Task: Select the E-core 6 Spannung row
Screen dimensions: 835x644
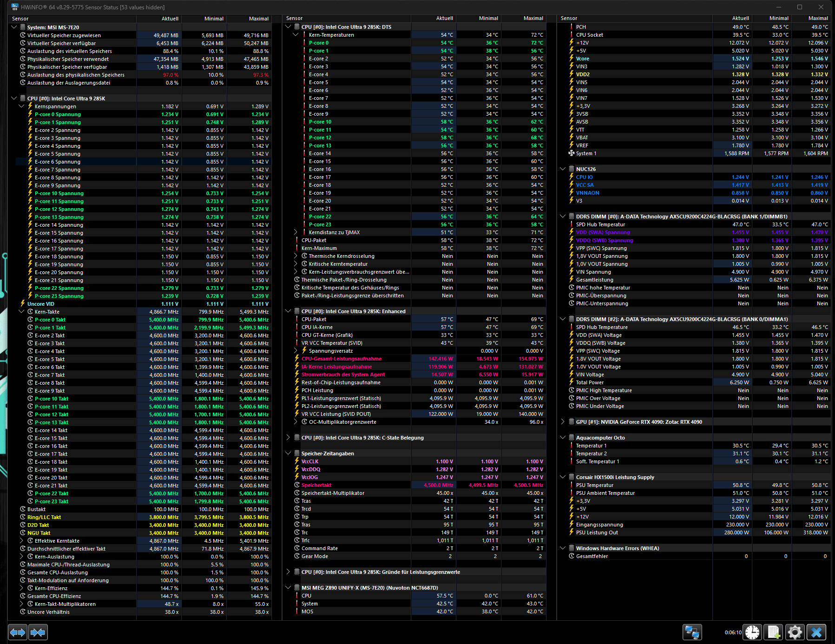Action: [x=143, y=162]
